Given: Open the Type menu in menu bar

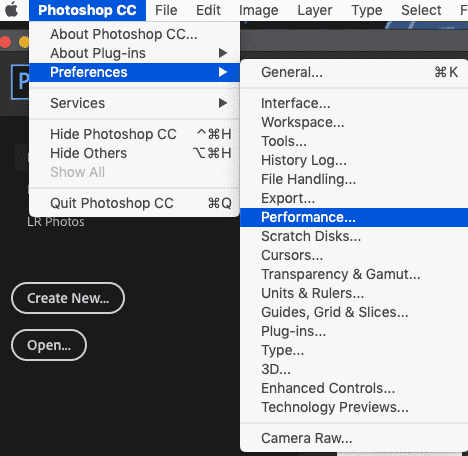Looking at the screenshot, I should pos(367,10).
